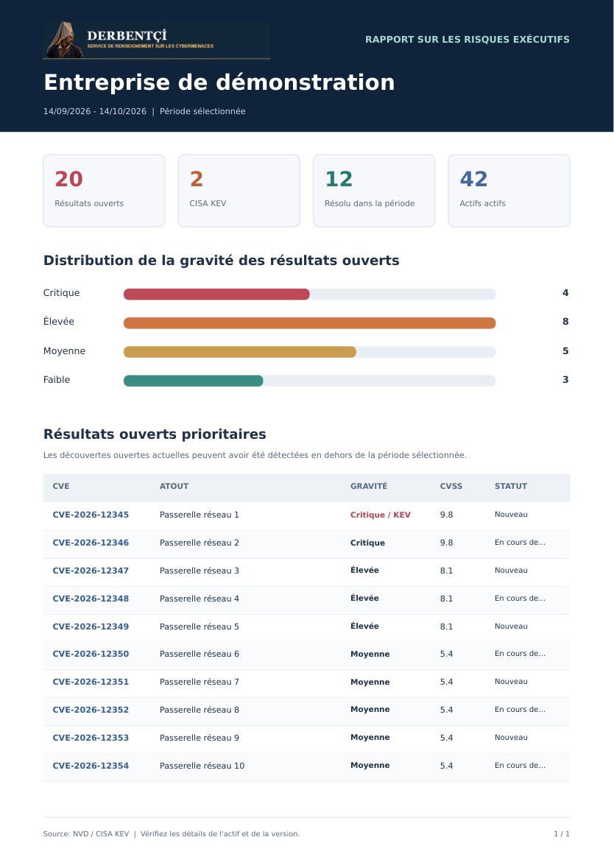Open the CVE-2026-12345 link
This screenshot has height=868, width=614.
coord(91,515)
